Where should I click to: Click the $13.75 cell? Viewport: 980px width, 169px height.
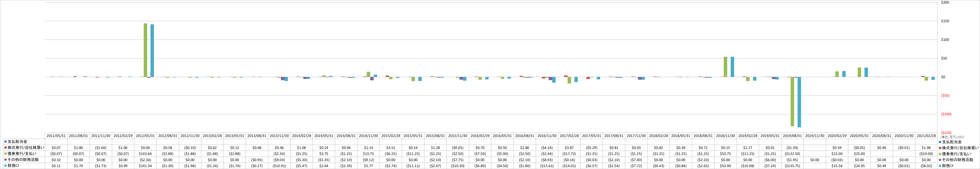368,154
